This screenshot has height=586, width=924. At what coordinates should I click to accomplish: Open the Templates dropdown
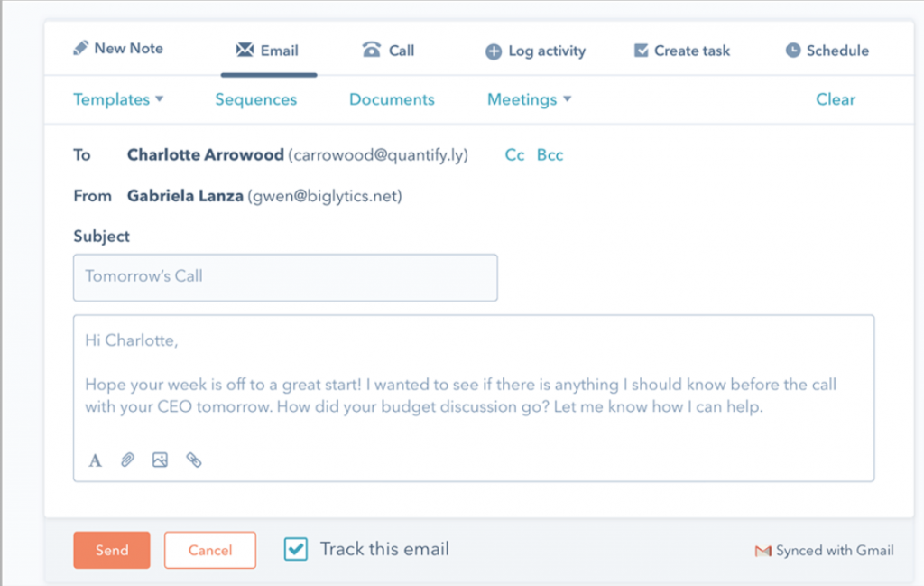pyautogui.click(x=118, y=99)
